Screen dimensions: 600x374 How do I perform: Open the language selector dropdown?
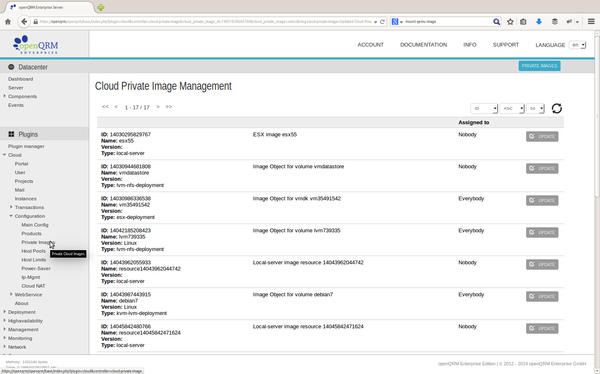577,45
